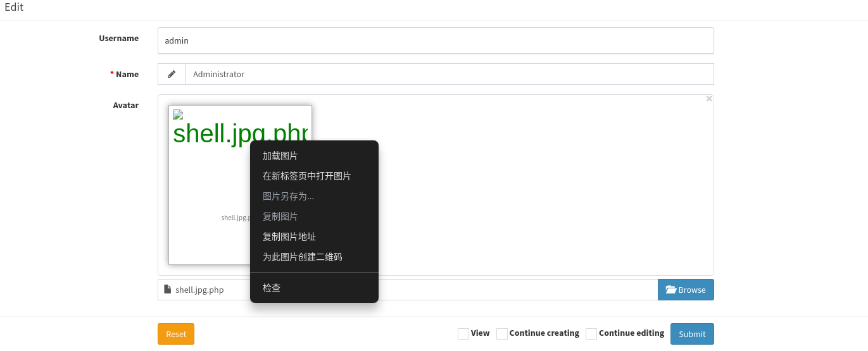This screenshot has width=868, height=351.
Task: Select 为此图片创建二维码 menu option
Action: [314, 257]
